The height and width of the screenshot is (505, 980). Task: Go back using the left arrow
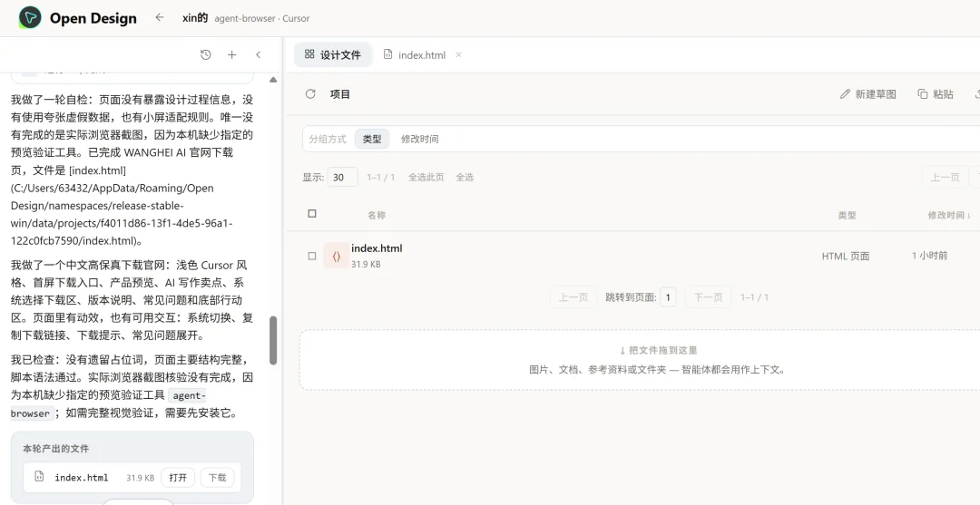(160, 17)
